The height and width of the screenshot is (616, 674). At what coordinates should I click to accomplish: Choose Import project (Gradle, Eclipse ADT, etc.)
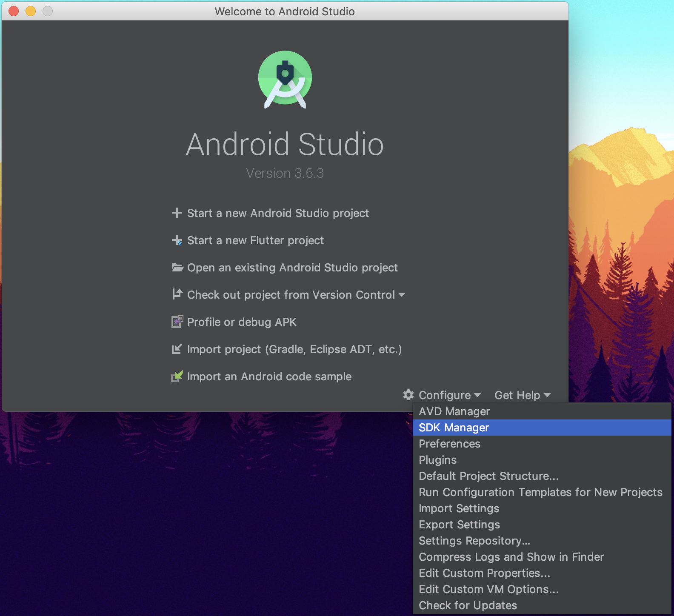pyautogui.click(x=294, y=349)
